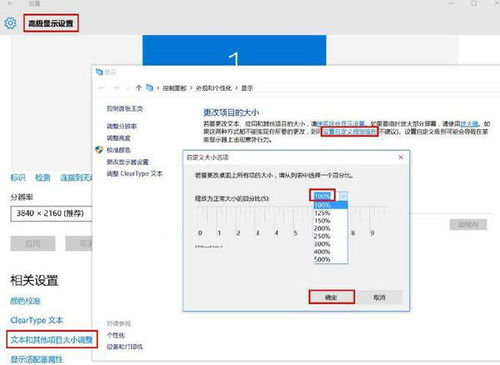
Task: Click the 显示 breadcrumb
Action: tap(247, 88)
